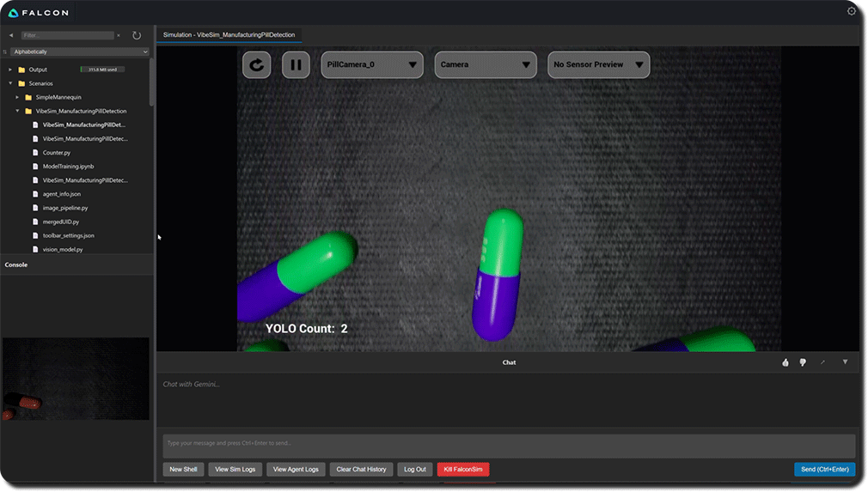The height and width of the screenshot is (492, 868).
Task: Click the red Kill FalconSim button
Action: pyautogui.click(x=463, y=470)
